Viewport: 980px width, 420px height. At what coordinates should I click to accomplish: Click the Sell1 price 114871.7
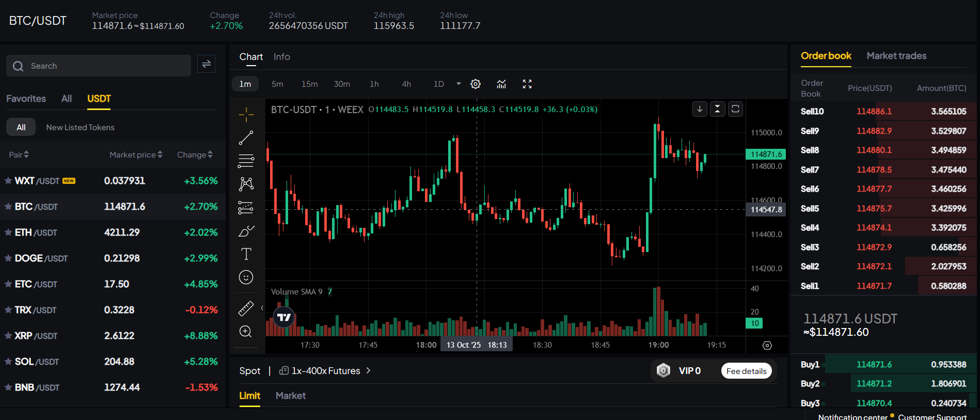(x=874, y=286)
